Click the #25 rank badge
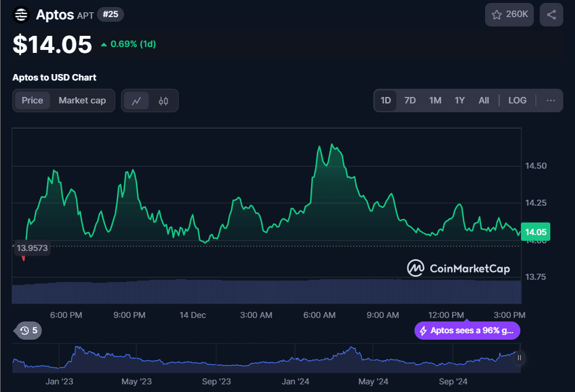This screenshot has width=575, height=392. [x=111, y=14]
